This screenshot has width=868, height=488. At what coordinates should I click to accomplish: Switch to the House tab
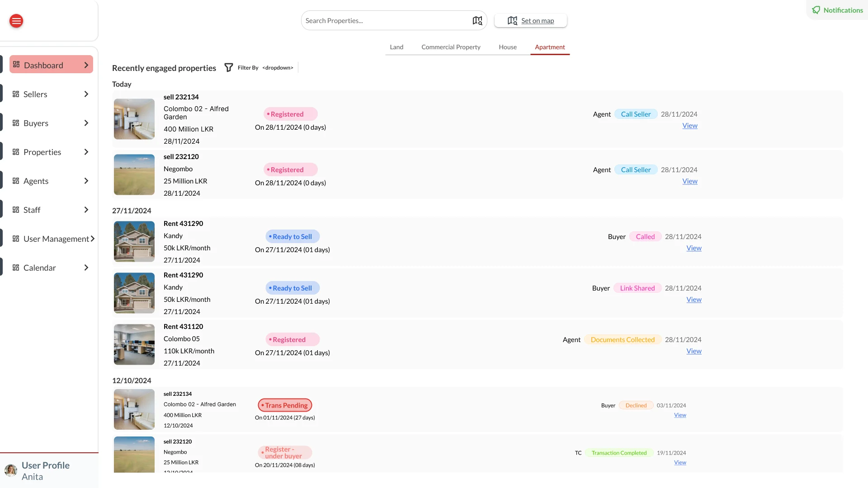508,47
